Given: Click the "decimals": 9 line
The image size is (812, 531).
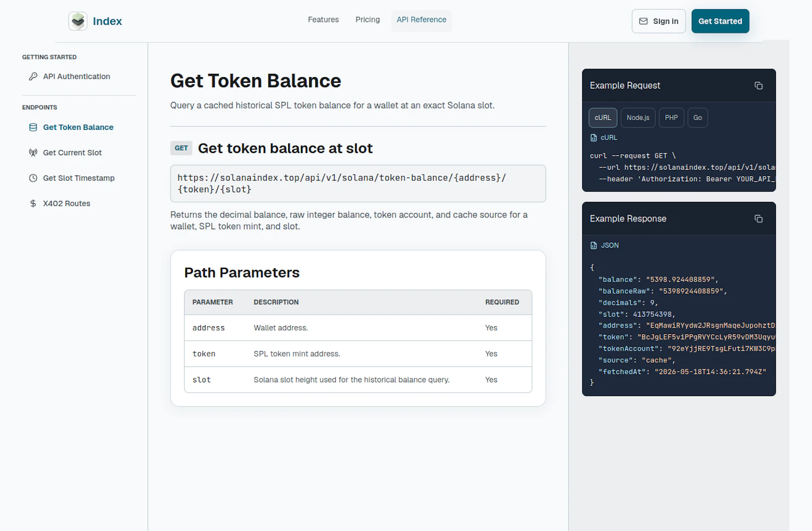Looking at the screenshot, I should coord(628,303).
